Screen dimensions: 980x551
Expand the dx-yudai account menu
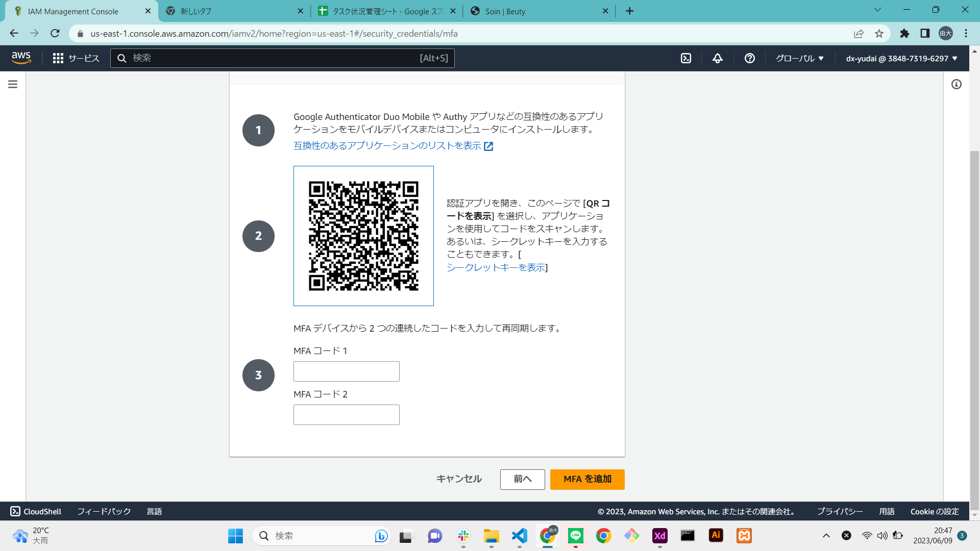(901, 58)
